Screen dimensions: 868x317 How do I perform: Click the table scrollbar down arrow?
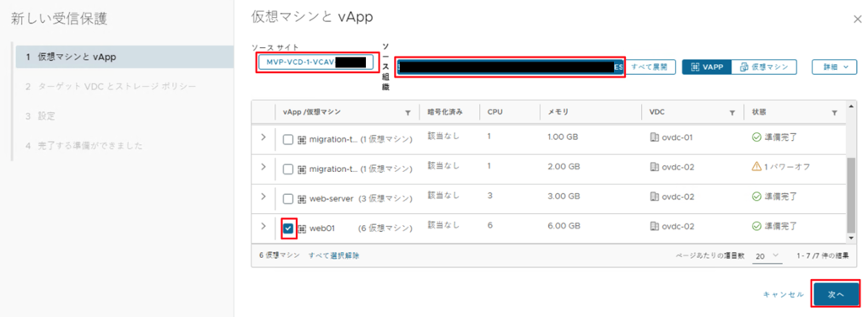coord(851,238)
